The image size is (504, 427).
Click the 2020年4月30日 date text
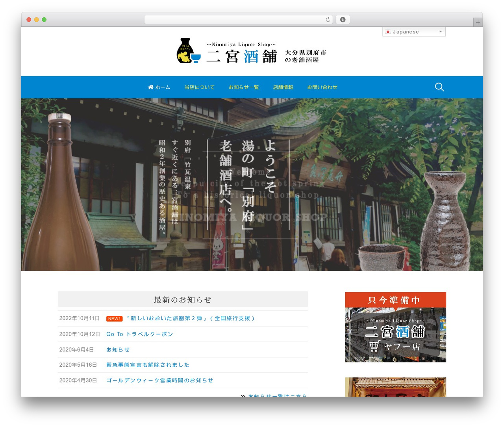coord(78,380)
